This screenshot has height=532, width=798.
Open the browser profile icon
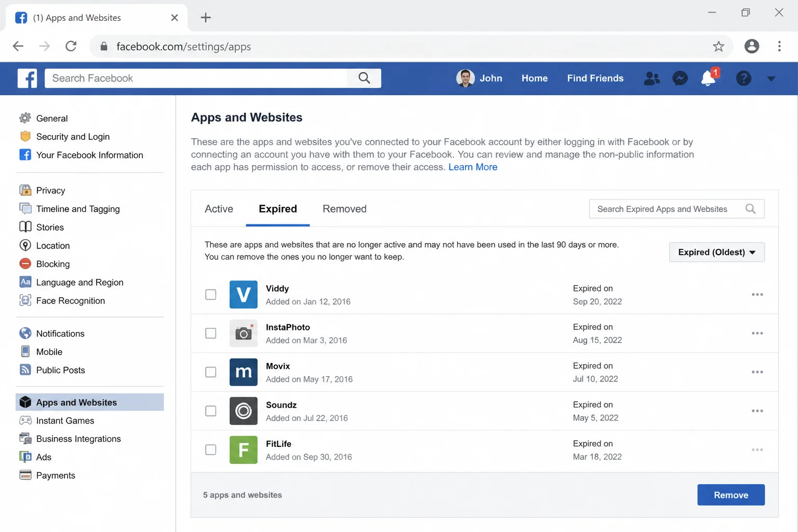point(751,46)
